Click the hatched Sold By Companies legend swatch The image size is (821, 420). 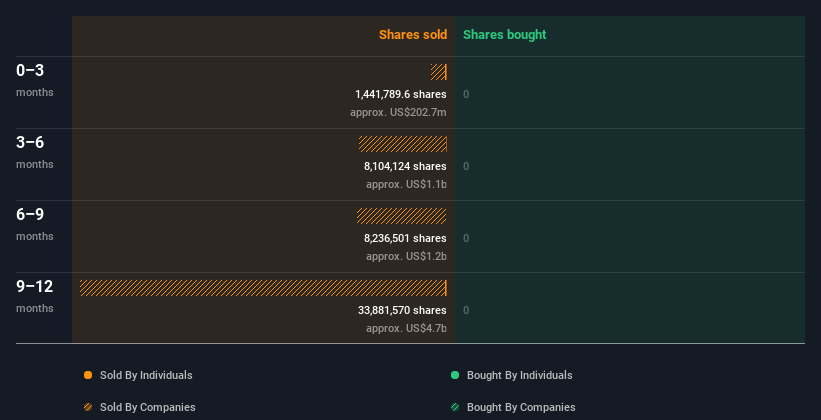[x=88, y=407]
